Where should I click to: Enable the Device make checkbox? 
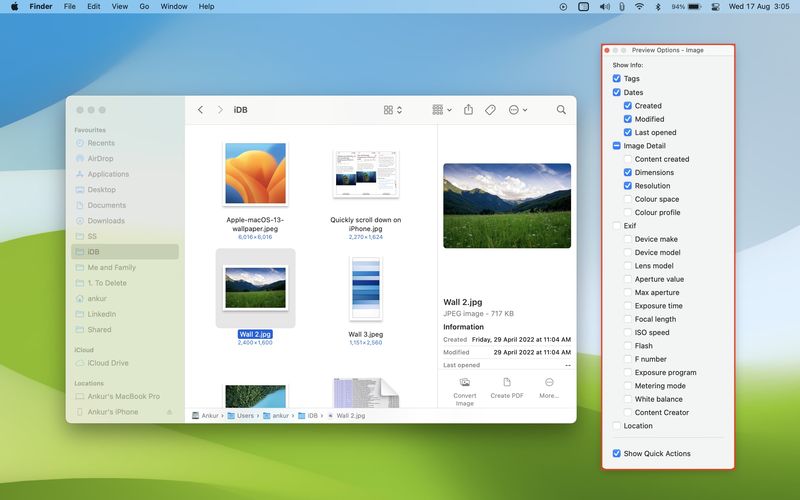tap(628, 239)
